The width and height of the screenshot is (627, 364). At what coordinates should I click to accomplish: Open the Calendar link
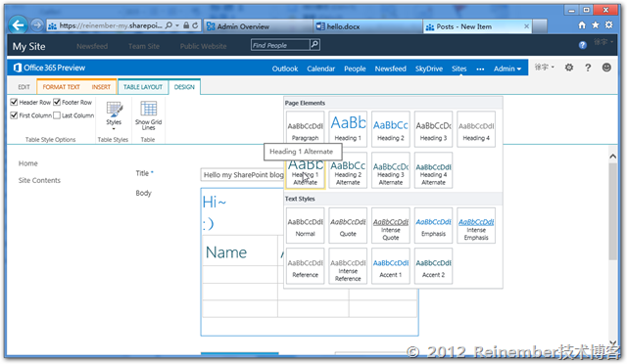click(x=320, y=68)
